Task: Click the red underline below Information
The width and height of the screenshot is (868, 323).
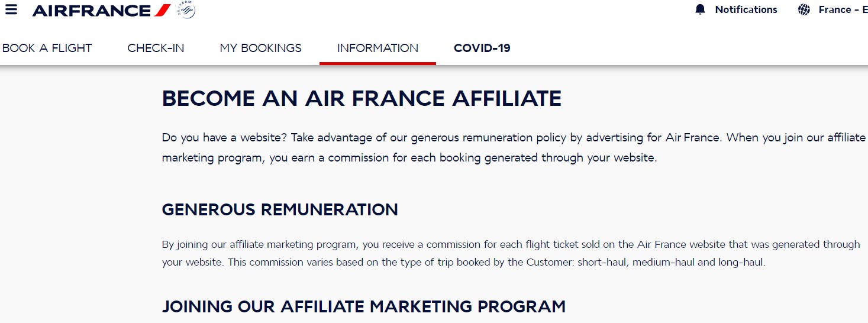Action: (x=377, y=63)
